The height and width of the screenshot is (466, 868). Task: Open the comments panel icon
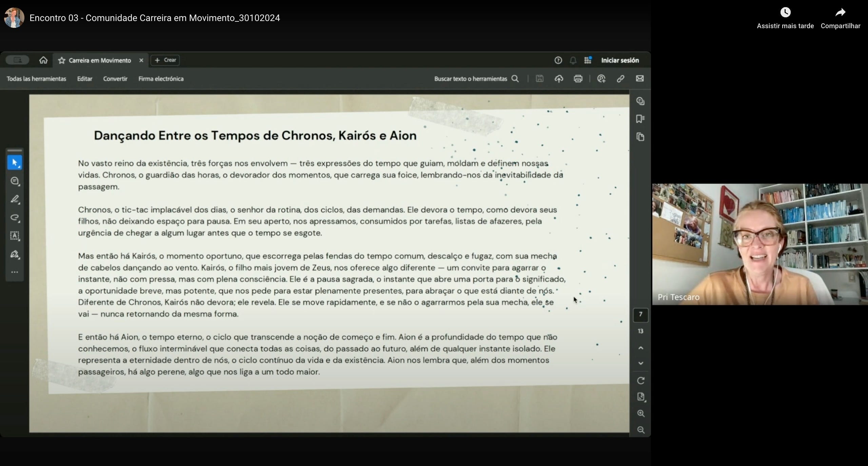(x=640, y=101)
